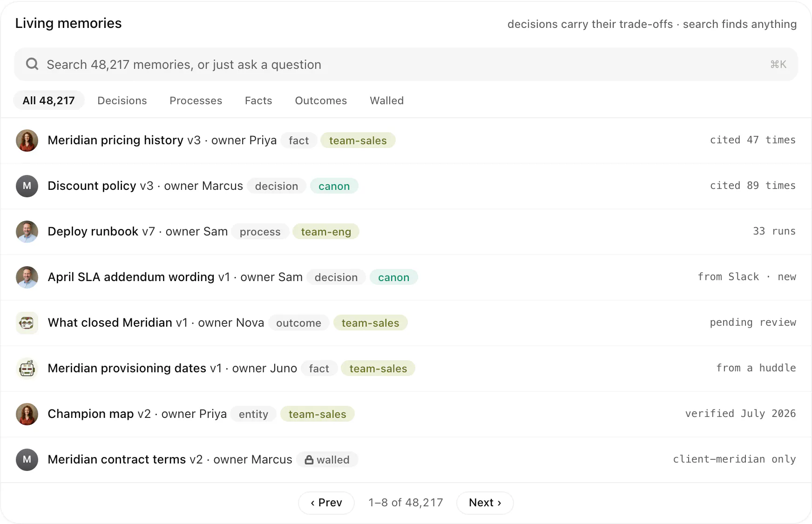Open the Processes tab
Viewport: 812px width, 524px height.
tap(196, 101)
